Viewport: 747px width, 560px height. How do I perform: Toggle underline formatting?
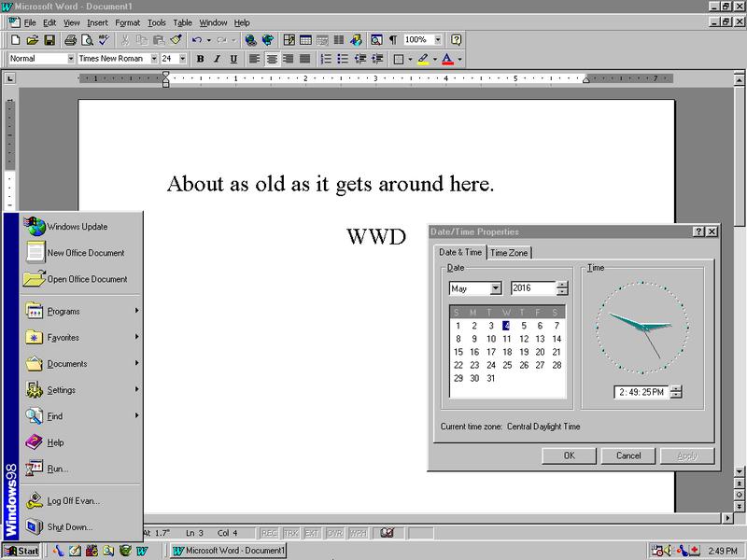click(233, 59)
